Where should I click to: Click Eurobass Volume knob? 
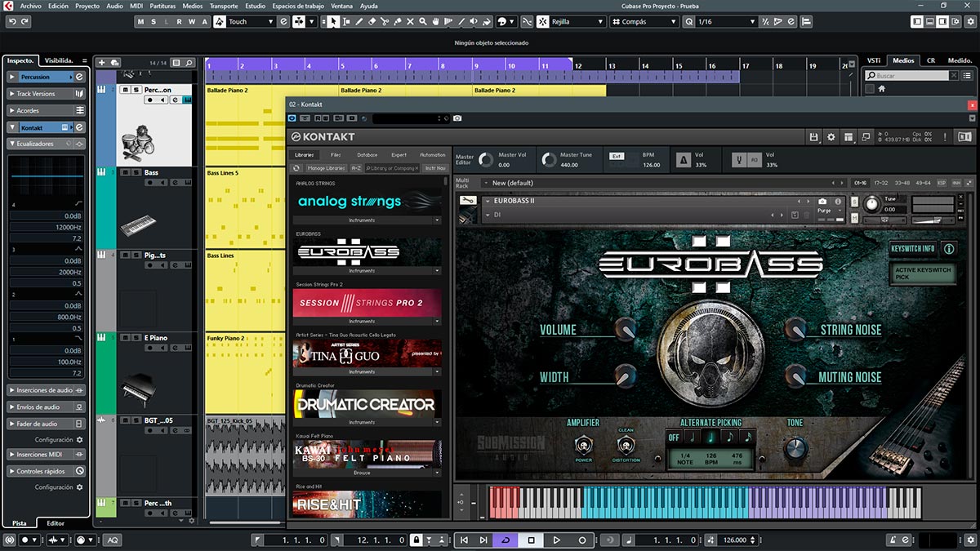pos(626,329)
